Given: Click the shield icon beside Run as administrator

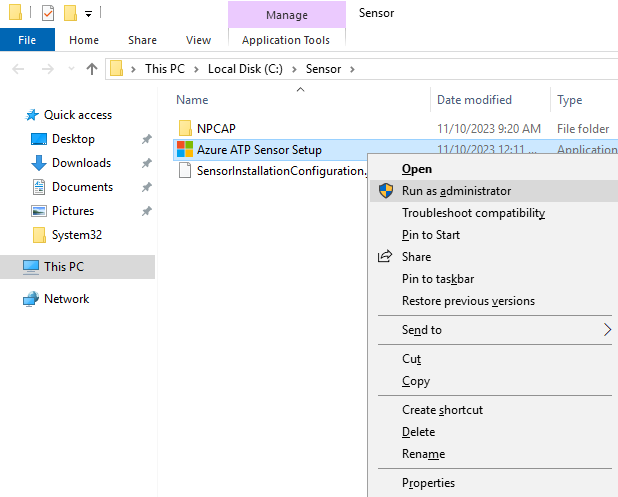Looking at the screenshot, I should pyautogui.click(x=386, y=191).
